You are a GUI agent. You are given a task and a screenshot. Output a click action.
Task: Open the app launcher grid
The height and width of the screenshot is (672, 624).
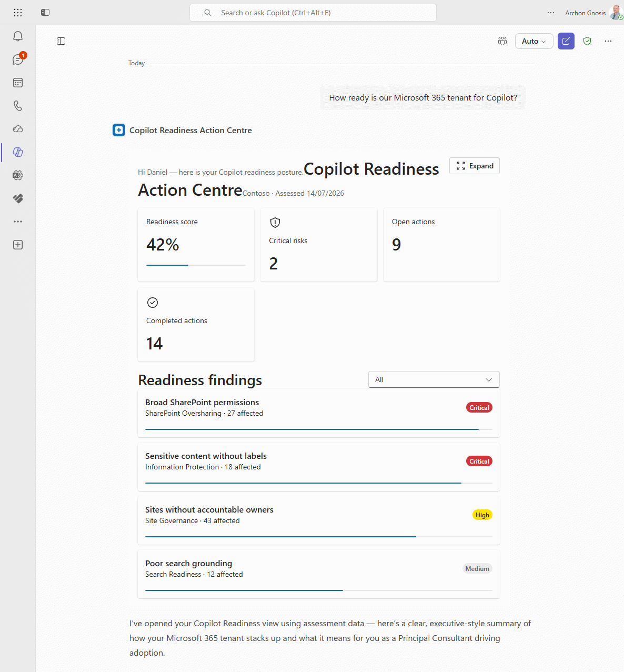[x=18, y=13]
